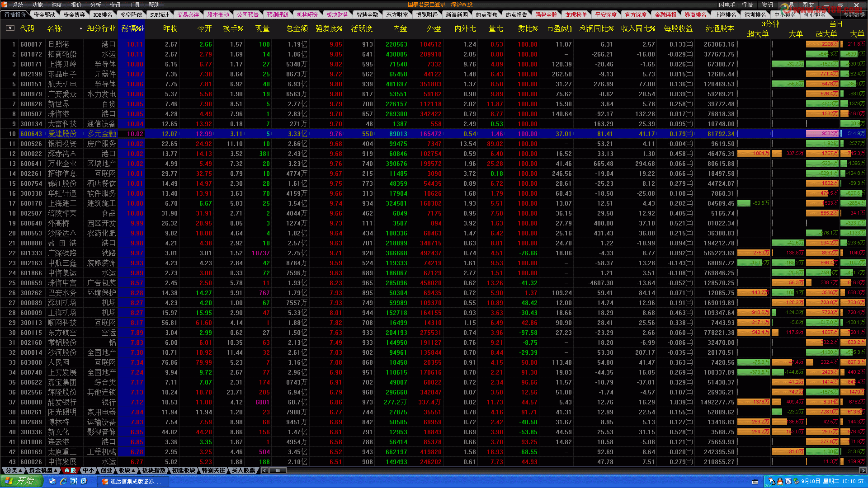Click the QQ penguin tray icon

click(780, 481)
